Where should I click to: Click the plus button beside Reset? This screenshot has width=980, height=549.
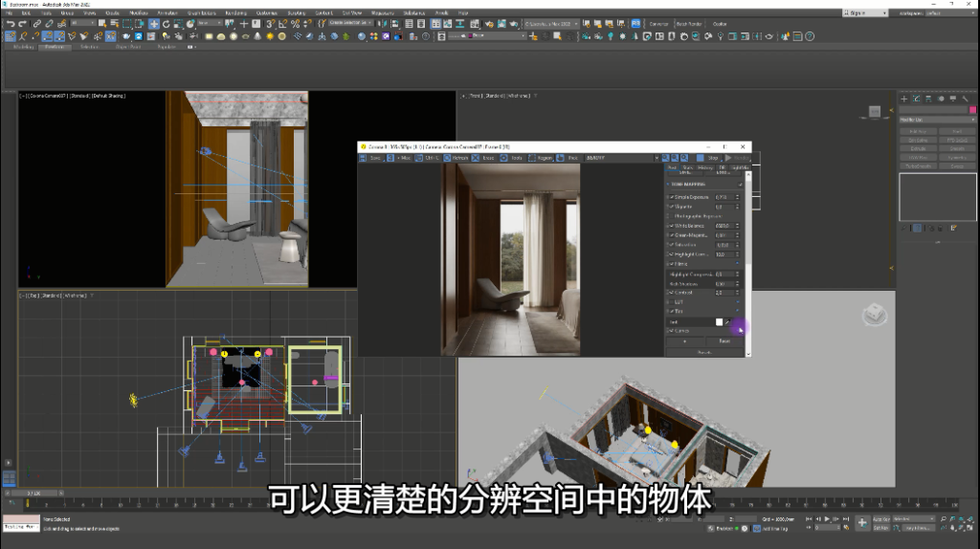coord(684,341)
